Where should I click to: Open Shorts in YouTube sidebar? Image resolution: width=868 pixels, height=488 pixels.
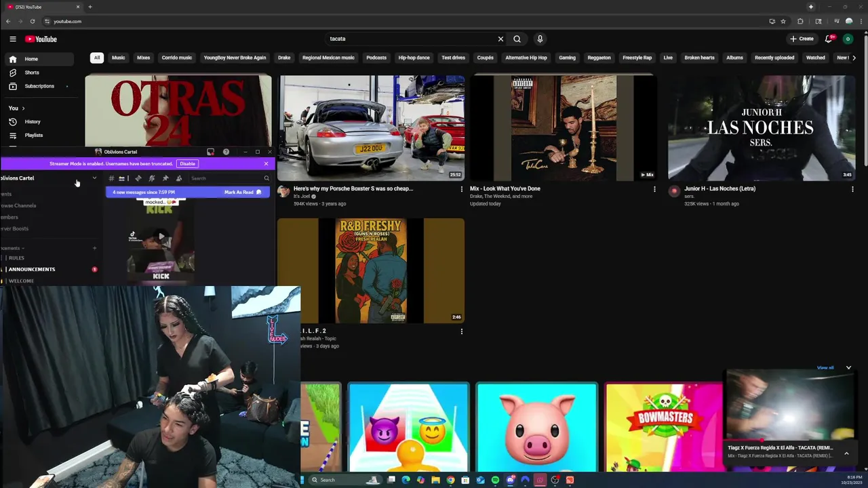pos(39,73)
